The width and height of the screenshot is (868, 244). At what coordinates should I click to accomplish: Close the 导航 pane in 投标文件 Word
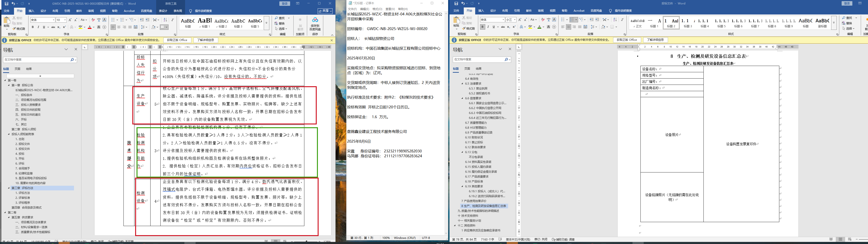[x=510, y=49]
